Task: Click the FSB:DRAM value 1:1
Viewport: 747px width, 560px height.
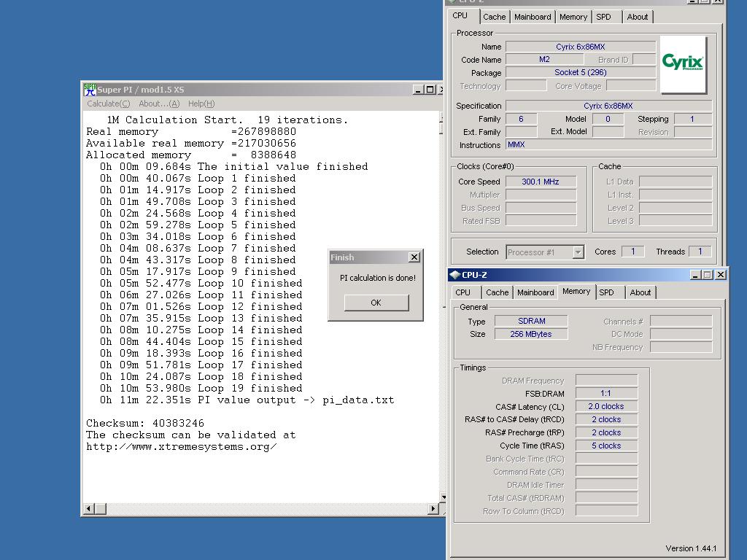Action: tap(606, 393)
